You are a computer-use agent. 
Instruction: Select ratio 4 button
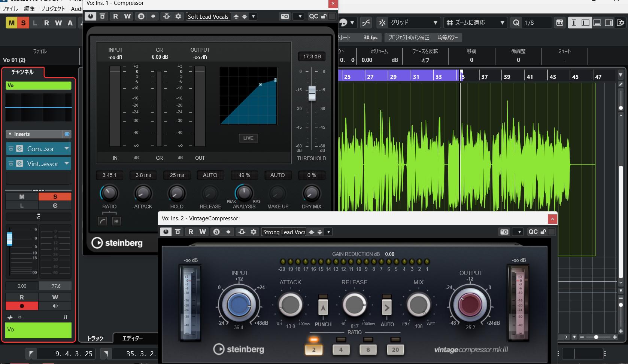[341, 349]
